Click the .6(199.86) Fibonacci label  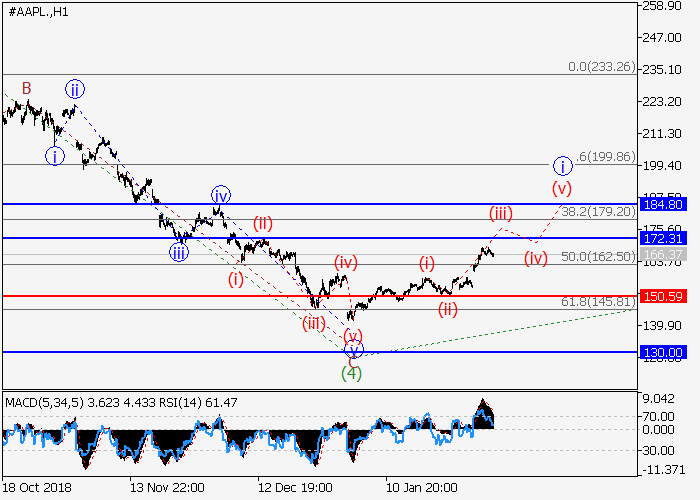pos(606,157)
